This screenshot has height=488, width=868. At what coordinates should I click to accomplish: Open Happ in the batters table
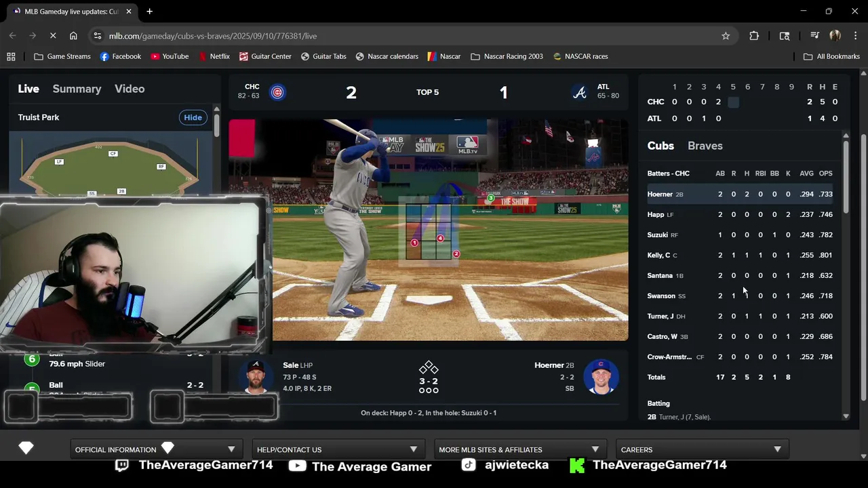tap(655, 214)
